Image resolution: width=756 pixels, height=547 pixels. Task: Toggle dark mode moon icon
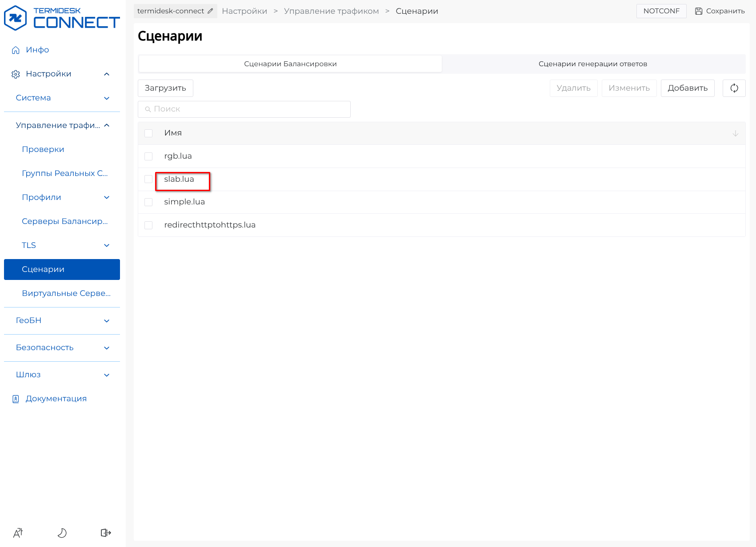tap(62, 533)
